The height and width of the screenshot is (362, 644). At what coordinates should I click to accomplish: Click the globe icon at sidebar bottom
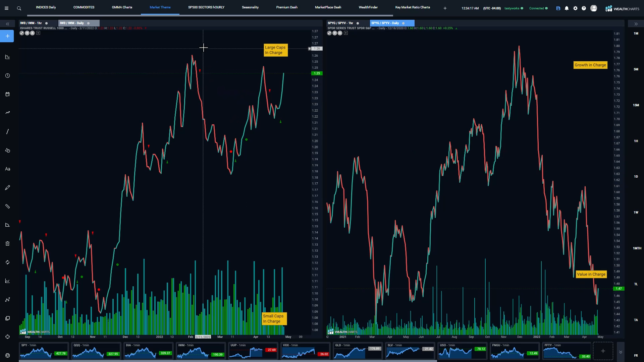tap(7, 355)
